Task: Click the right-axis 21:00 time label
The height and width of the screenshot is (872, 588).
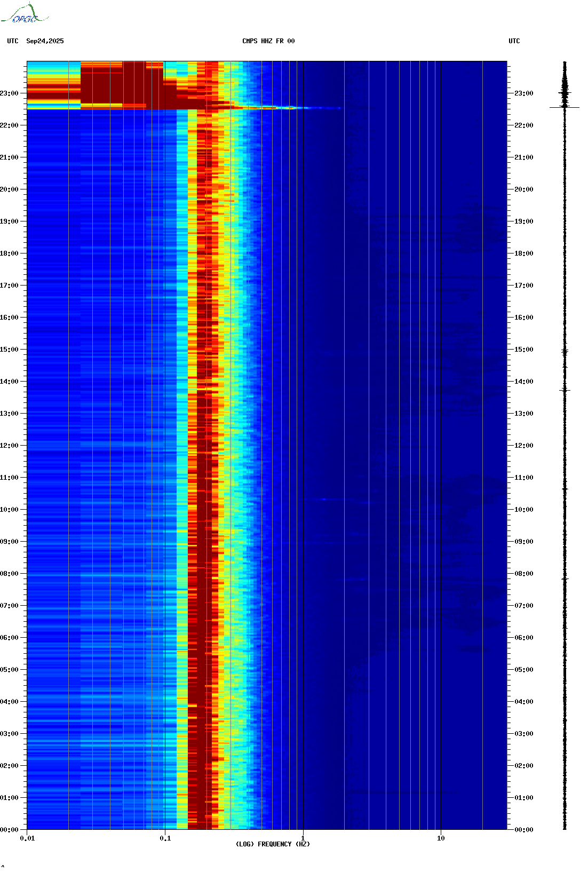Action: coord(524,157)
